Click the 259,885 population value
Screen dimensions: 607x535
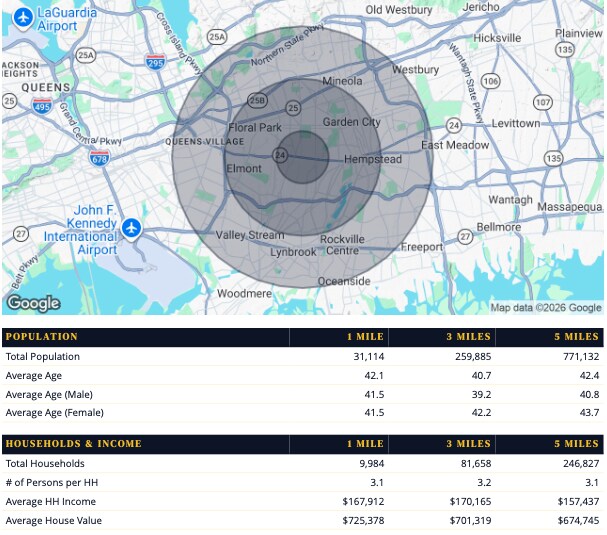tap(473, 357)
